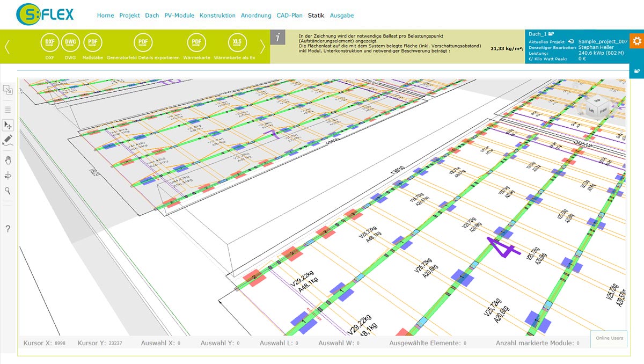The width and height of the screenshot is (644, 364).
Task: Open the Home menu
Action: (105, 16)
